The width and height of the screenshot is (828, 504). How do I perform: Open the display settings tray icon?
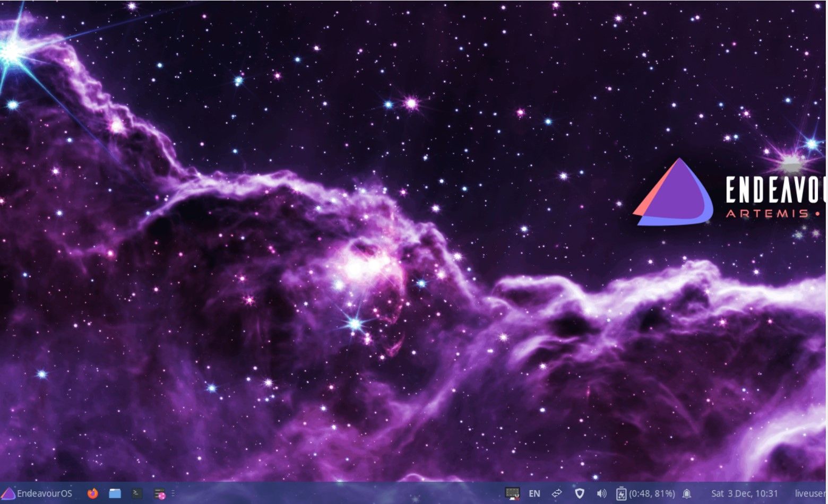point(512,493)
